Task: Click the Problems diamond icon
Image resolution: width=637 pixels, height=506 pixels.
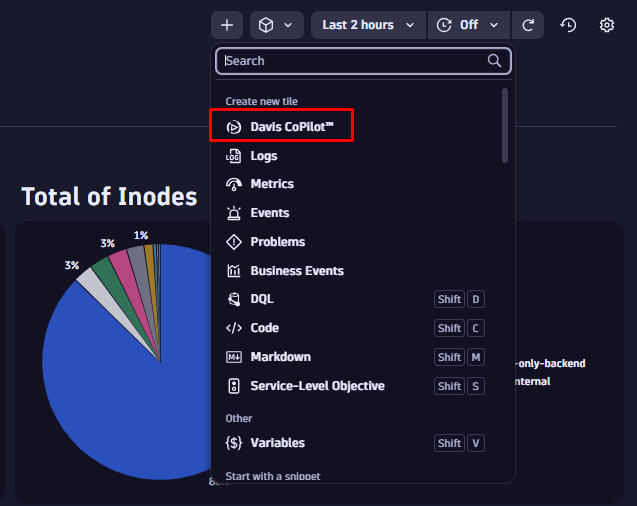Action: 234,242
